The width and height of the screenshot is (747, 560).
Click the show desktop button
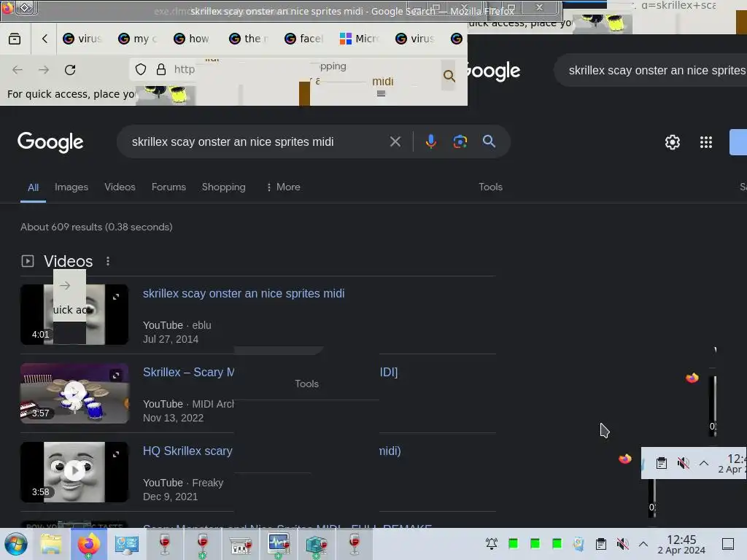pos(728,543)
